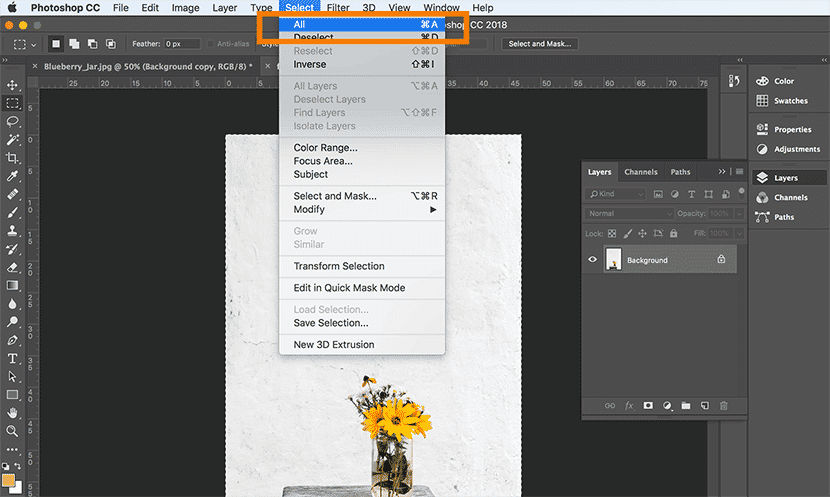Choose Inverse from the Select menu
830x497 pixels.
tap(310, 65)
